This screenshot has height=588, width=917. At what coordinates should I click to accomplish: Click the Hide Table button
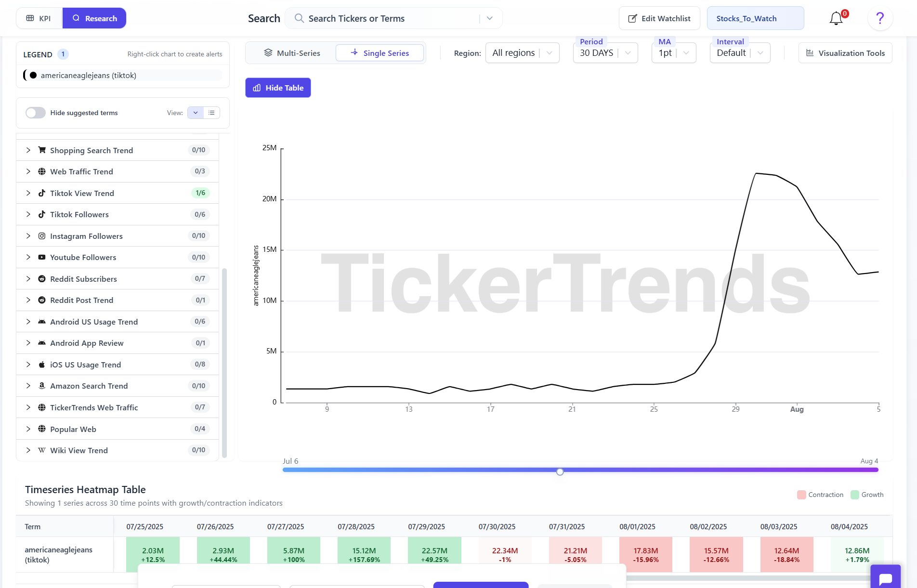[x=278, y=88]
